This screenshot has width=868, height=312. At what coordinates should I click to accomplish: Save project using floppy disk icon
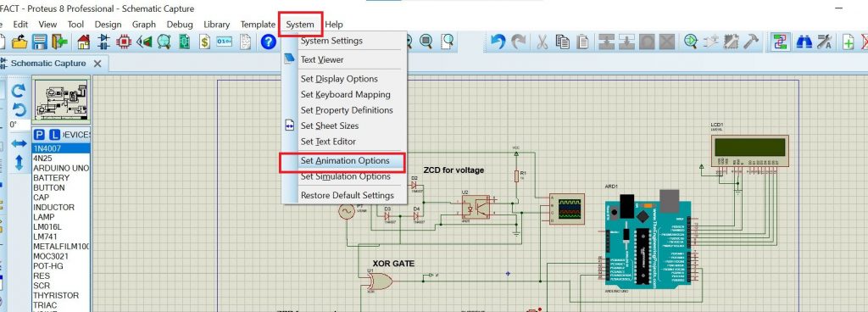point(39,42)
